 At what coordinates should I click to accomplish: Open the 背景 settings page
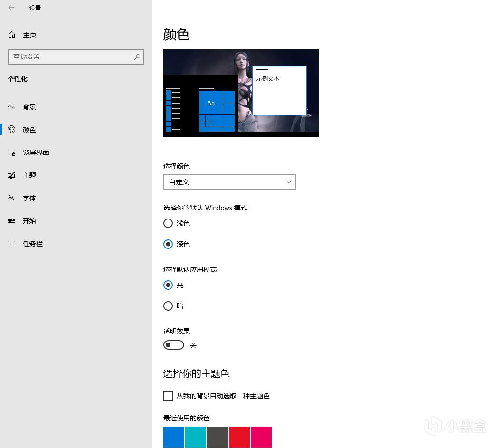click(x=76, y=107)
